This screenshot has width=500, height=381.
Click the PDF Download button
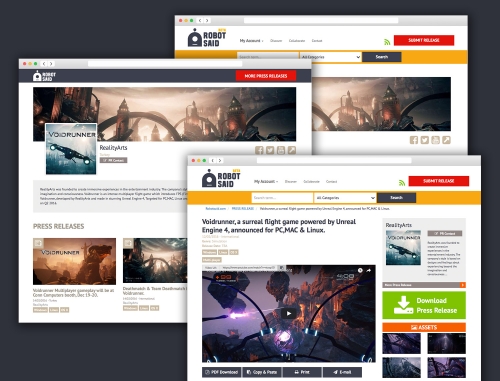click(222, 372)
